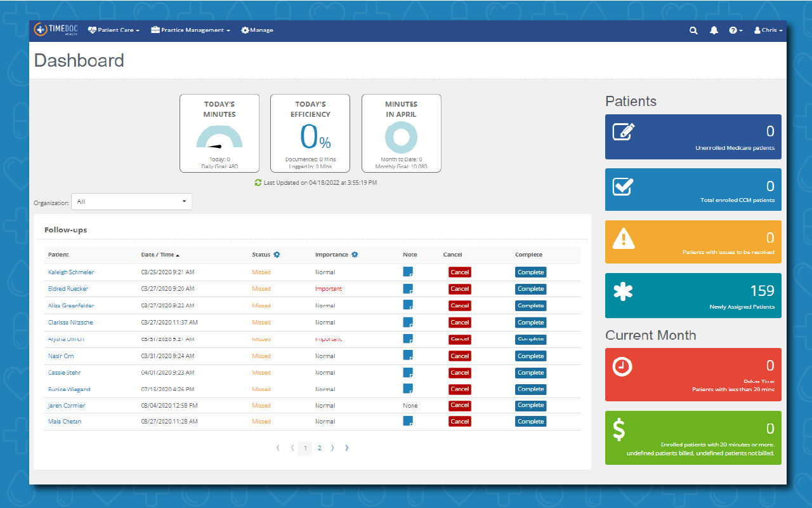
Task: Open the note icon for Eunice Wiegand
Action: point(408,389)
